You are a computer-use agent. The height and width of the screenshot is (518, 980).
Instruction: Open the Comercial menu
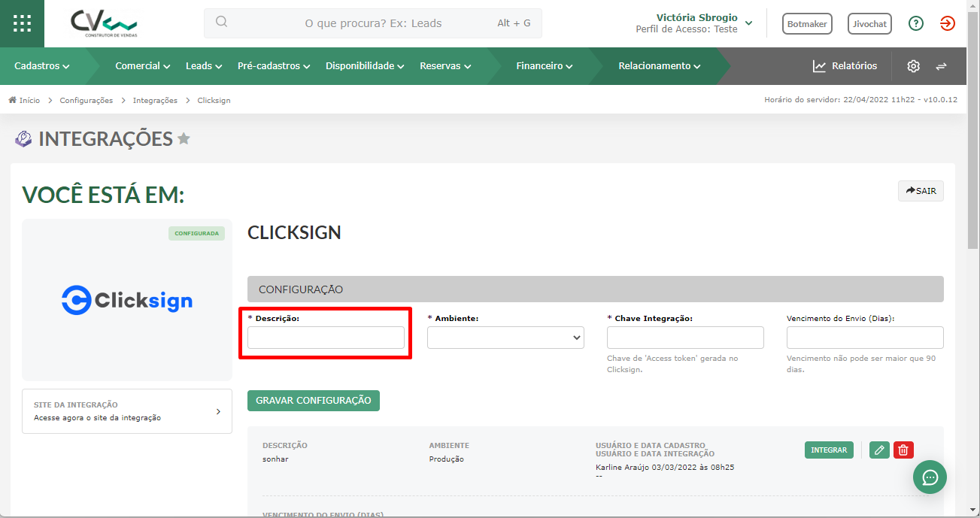point(143,66)
